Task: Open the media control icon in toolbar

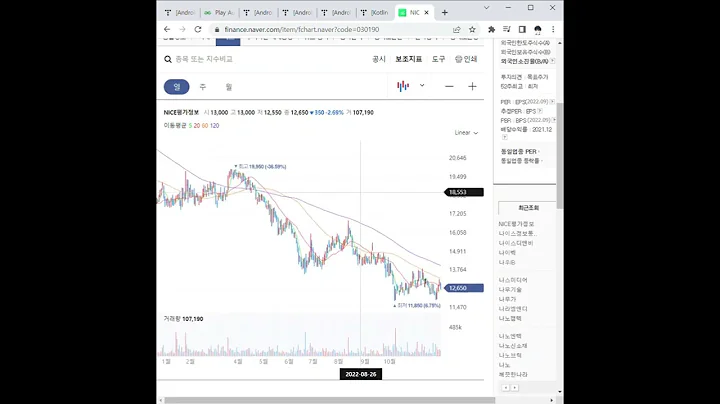Action: [x=506, y=29]
